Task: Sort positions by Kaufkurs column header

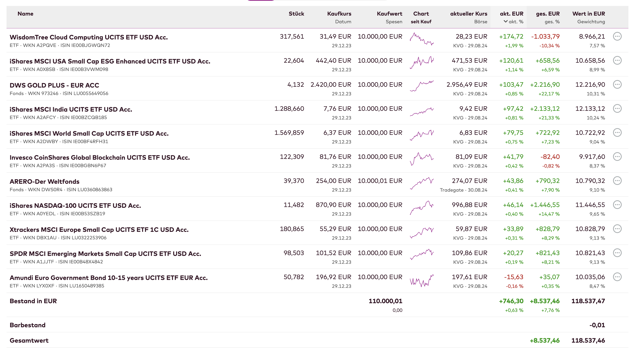Action: [339, 14]
